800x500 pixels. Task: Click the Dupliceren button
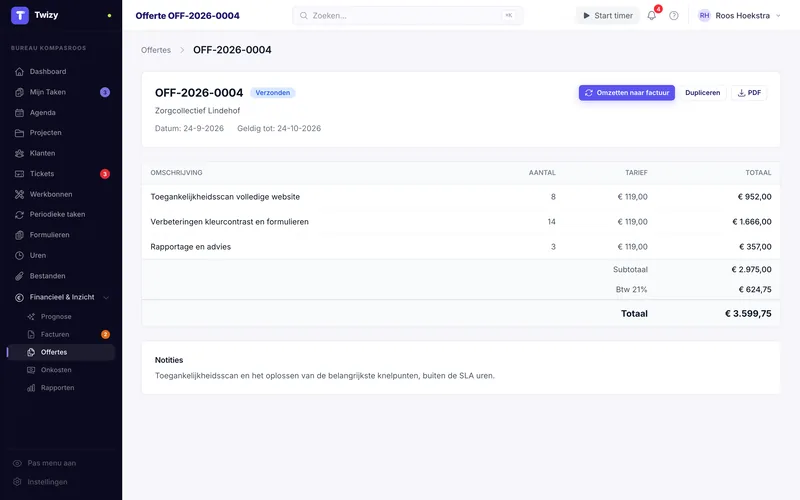point(703,93)
